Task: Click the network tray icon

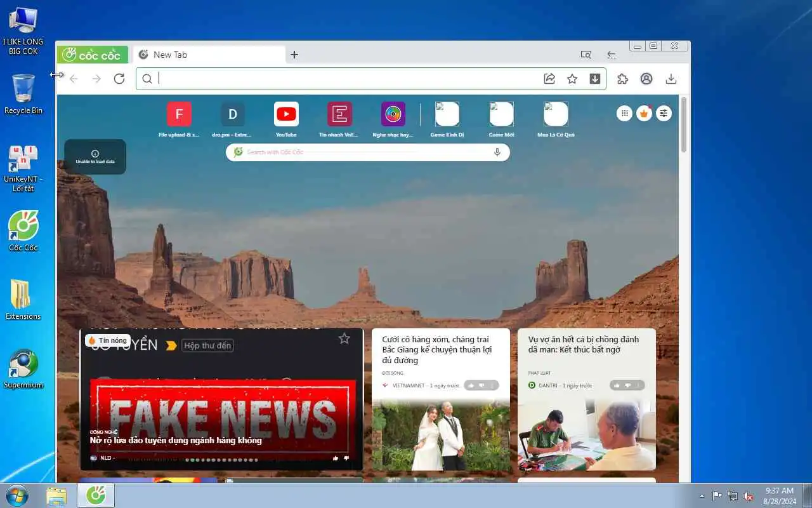Action: click(x=733, y=496)
